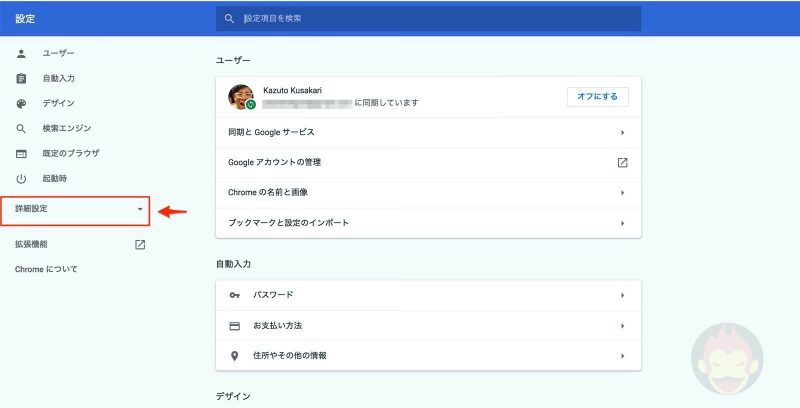Click Kazuto Kusakari profile avatar
This screenshot has height=408, width=800.
[241, 96]
